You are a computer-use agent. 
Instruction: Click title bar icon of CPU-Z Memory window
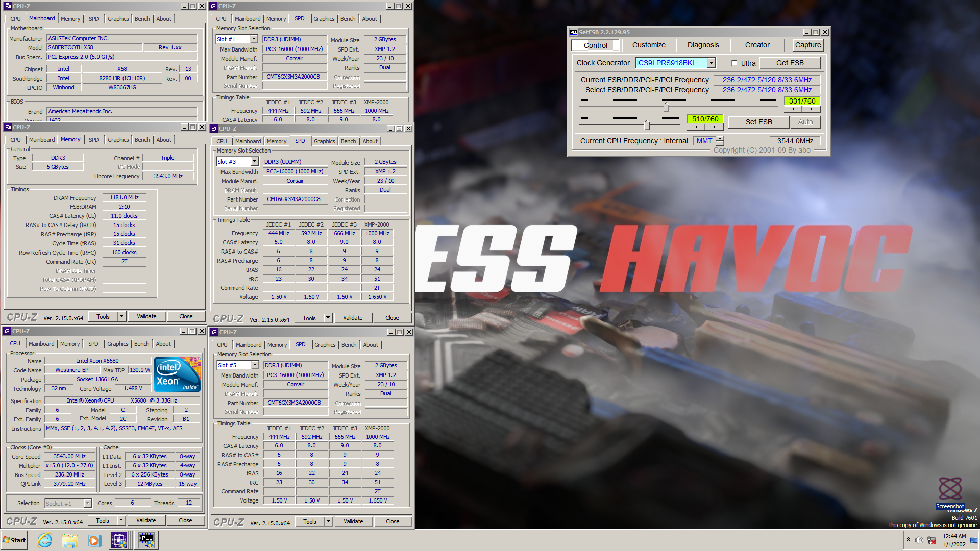pyautogui.click(x=8, y=127)
